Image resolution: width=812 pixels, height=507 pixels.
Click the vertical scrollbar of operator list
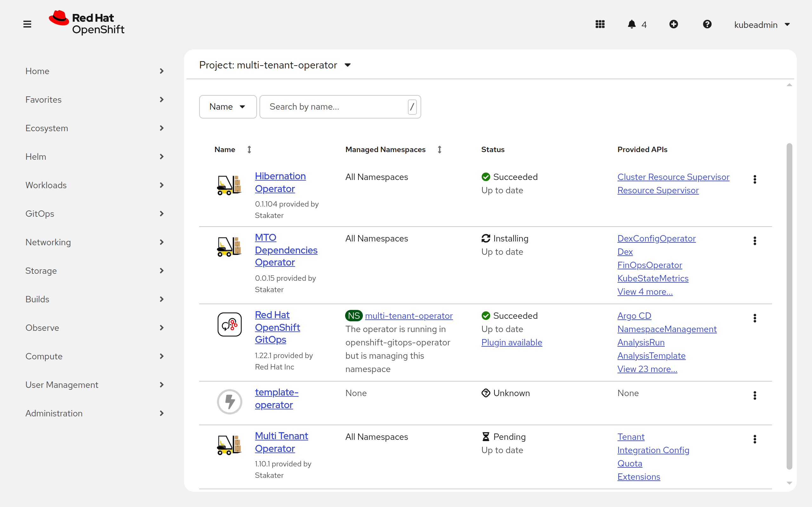789,306
